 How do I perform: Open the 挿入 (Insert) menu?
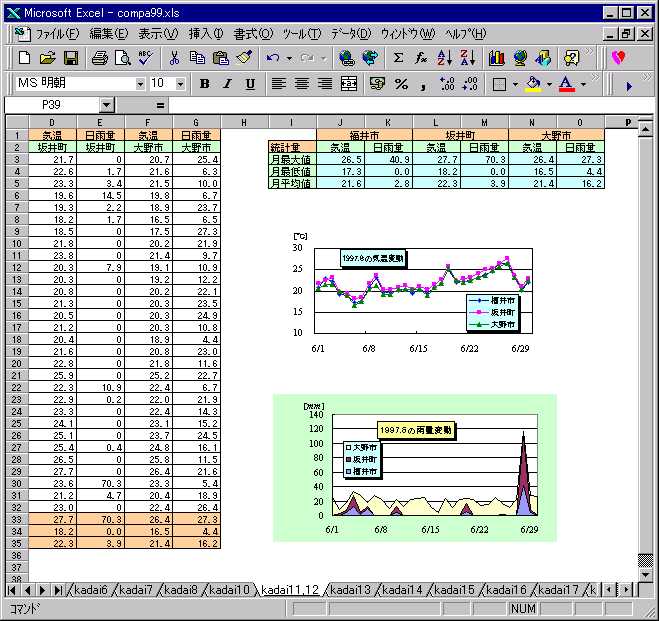click(x=206, y=34)
